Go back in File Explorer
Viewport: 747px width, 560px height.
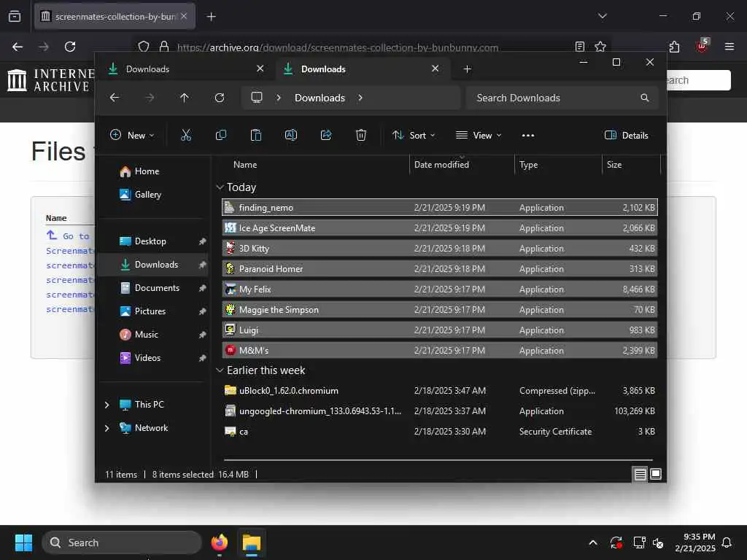click(x=115, y=98)
